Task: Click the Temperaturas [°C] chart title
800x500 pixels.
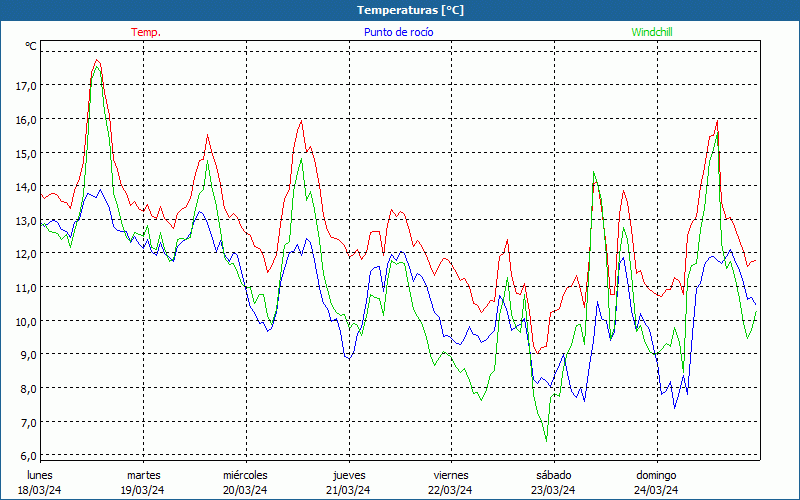Action: [x=410, y=10]
